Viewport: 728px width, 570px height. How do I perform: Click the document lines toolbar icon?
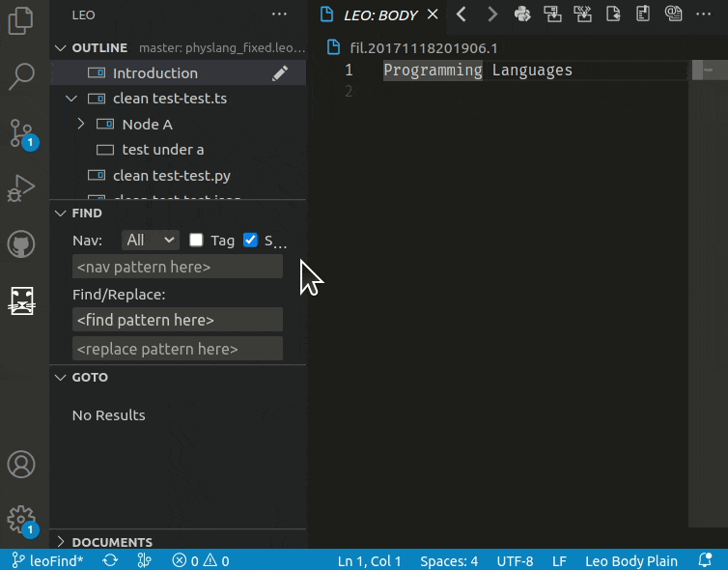click(x=643, y=14)
